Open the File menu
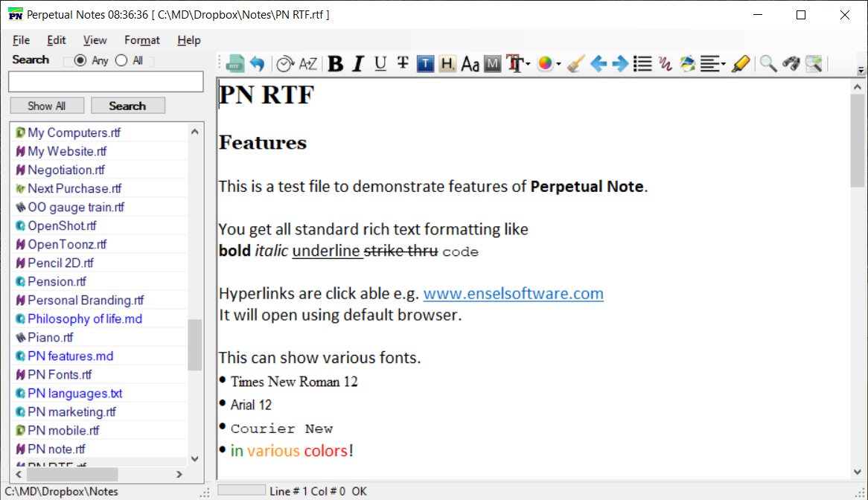Screen dimensions: 868x500 coord(21,40)
